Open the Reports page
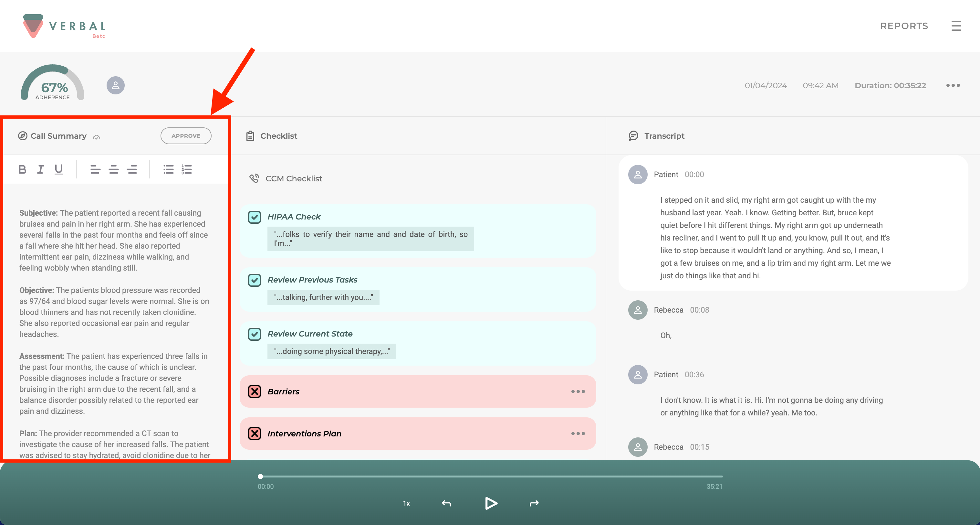The height and width of the screenshot is (525, 980). [x=904, y=26]
